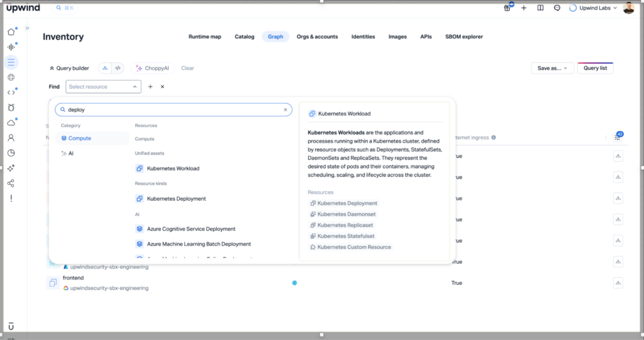Click the Clear query link
Image resolution: width=644 pixels, height=340 pixels.
pyautogui.click(x=187, y=68)
